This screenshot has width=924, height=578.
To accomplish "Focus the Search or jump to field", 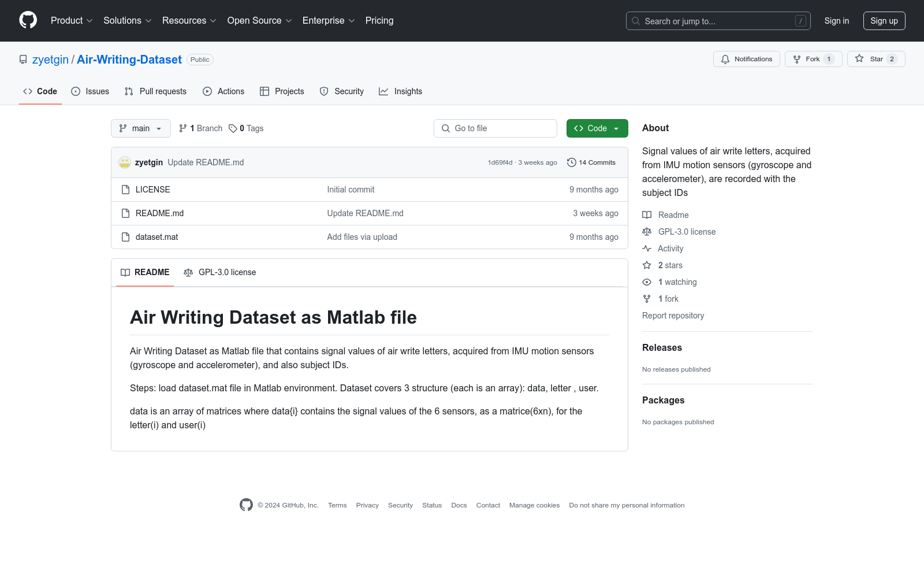I will coord(718,21).
